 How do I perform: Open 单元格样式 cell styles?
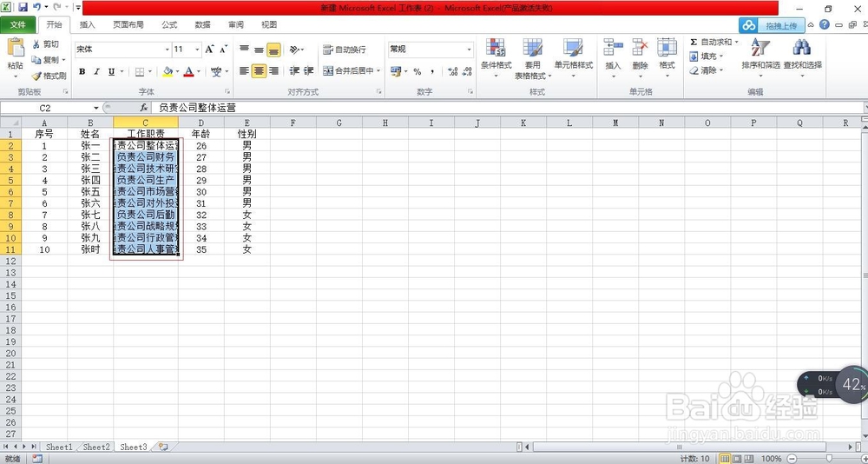click(574, 59)
